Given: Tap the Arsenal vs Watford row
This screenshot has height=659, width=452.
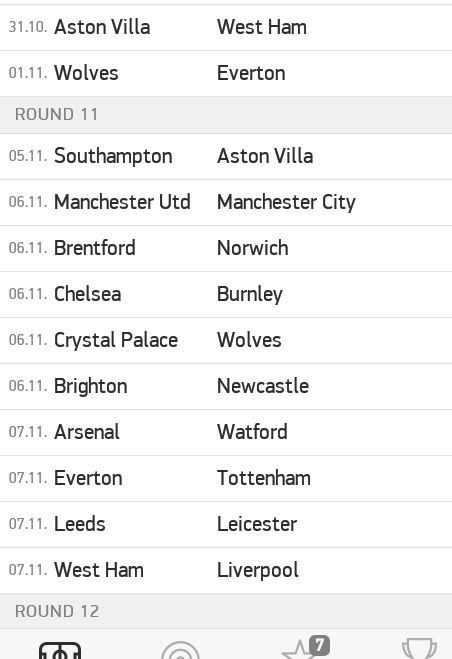Looking at the screenshot, I should click(226, 432).
